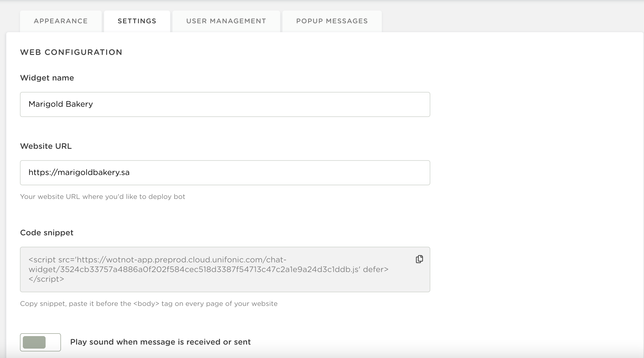
Task: Click the 'Widget name' field label
Action: (47, 78)
